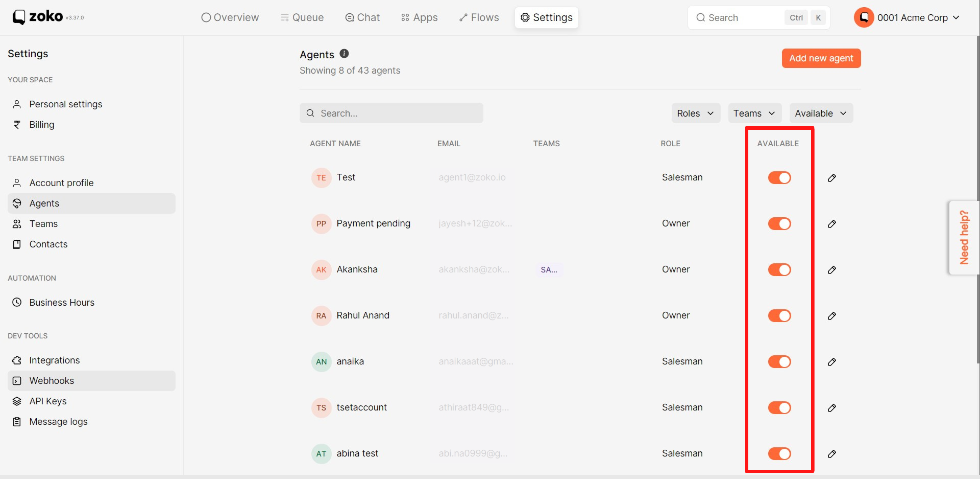
Task: Toggle availability for Payment pending agent
Action: [x=779, y=223]
